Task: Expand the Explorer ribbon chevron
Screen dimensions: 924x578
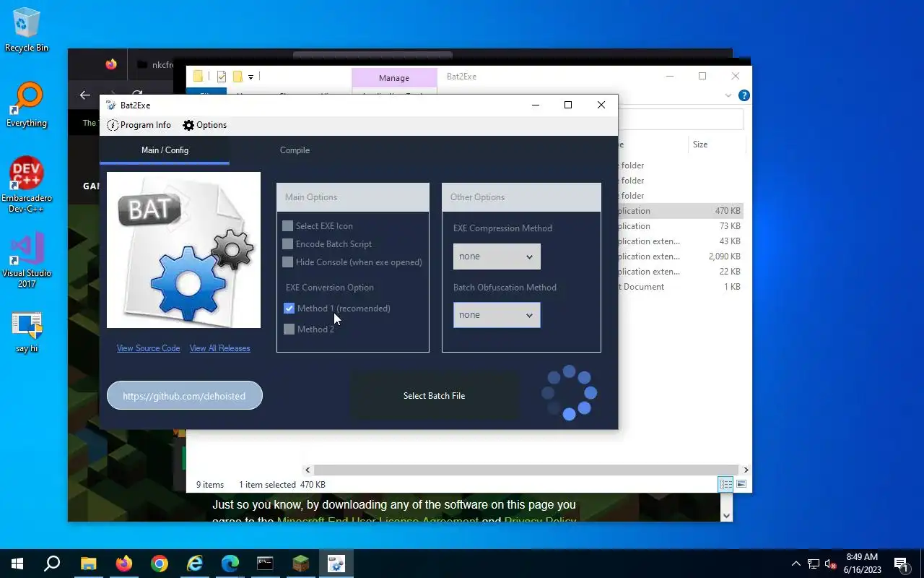Action: (x=728, y=95)
